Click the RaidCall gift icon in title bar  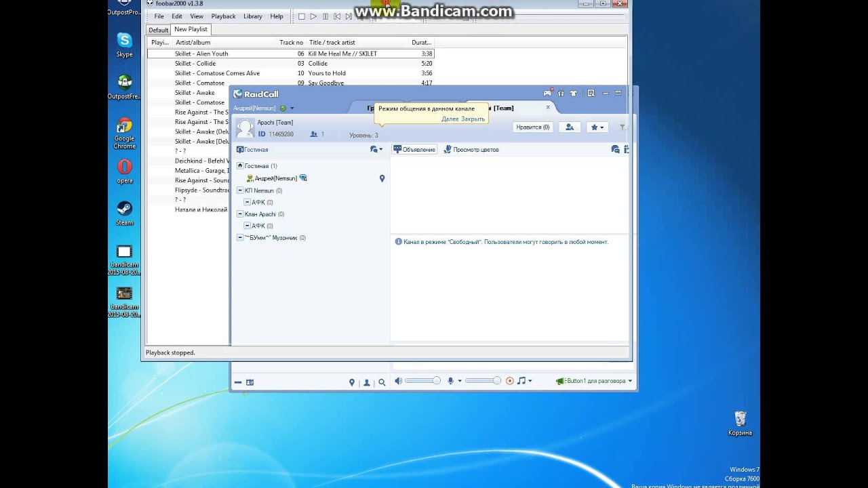click(561, 94)
